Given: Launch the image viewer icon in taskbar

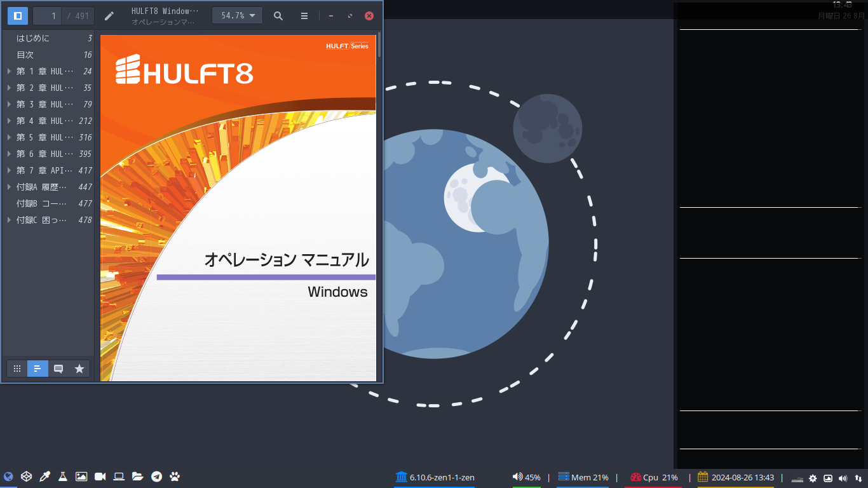Looking at the screenshot, I should [x=81, y=477].
